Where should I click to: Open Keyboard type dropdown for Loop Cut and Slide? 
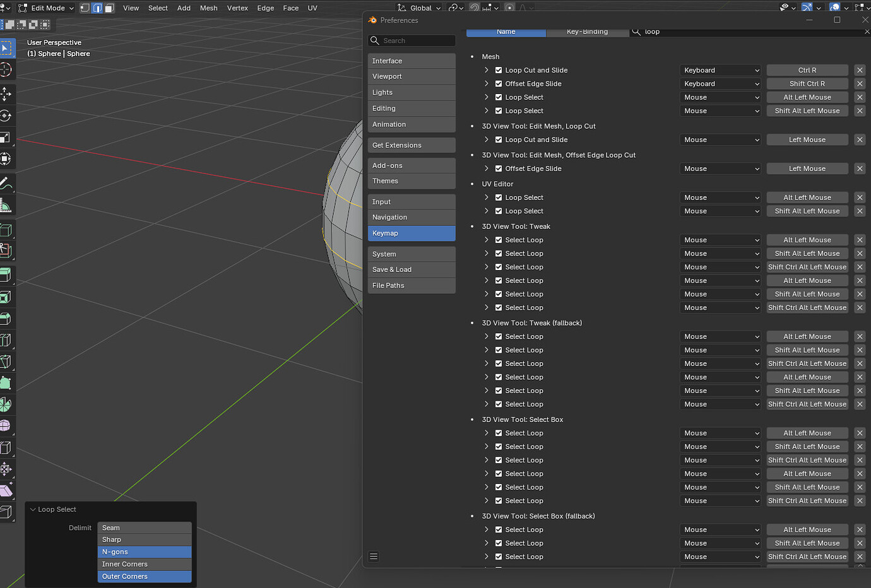click(721, 70)
